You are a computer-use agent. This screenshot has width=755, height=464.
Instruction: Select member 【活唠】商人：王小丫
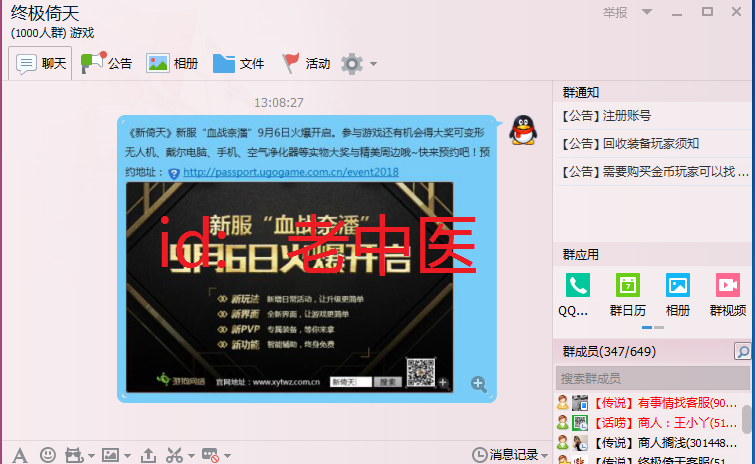[648, 423]
